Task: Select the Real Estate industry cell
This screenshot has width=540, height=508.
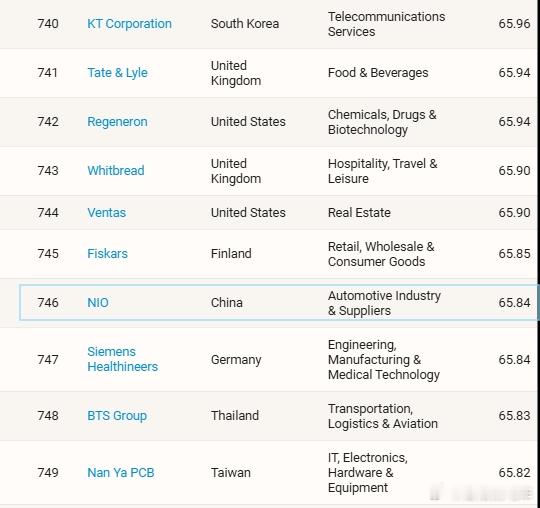Action: pyautogui.click(x=359, y=212)
